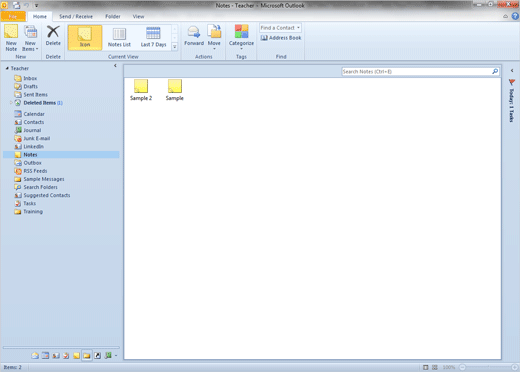Click the To-Do Bar tasks flag

512,82
